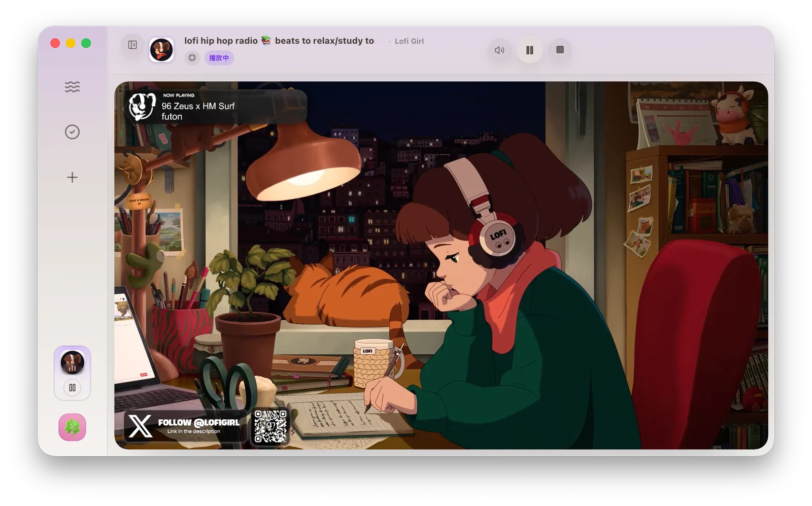Click the '96 Zeus x HM Surf' track text
The image size is (812, 506).
[198, 106]
